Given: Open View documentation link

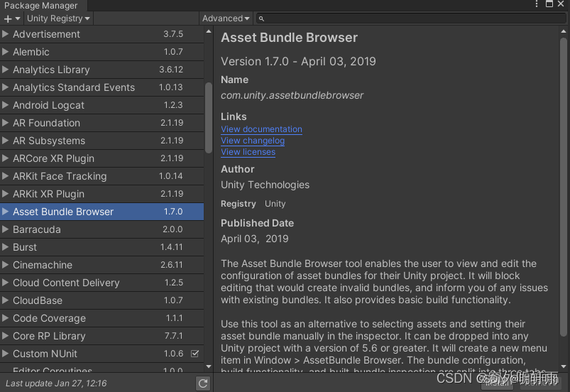Looking at the screenshot, I should (261, 129).
